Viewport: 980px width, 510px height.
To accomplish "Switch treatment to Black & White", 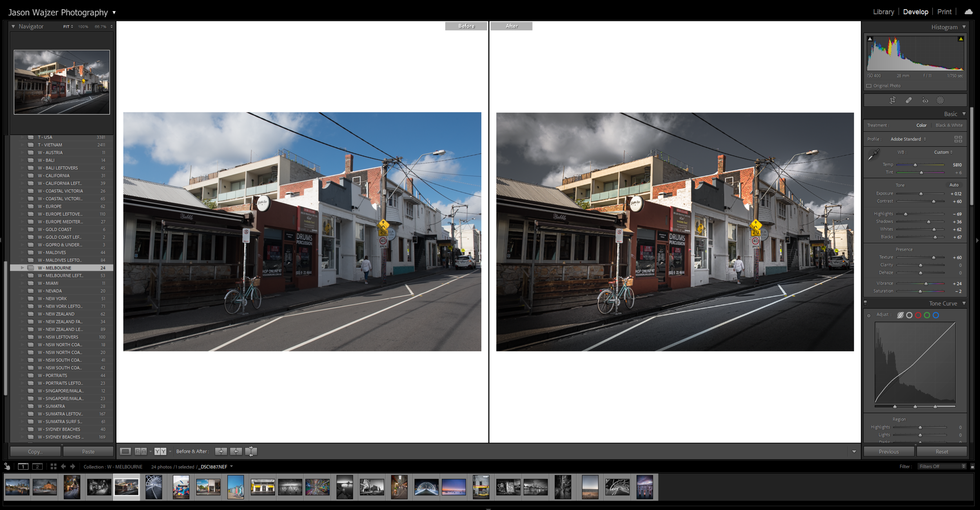I will click(x=949, y=126).
